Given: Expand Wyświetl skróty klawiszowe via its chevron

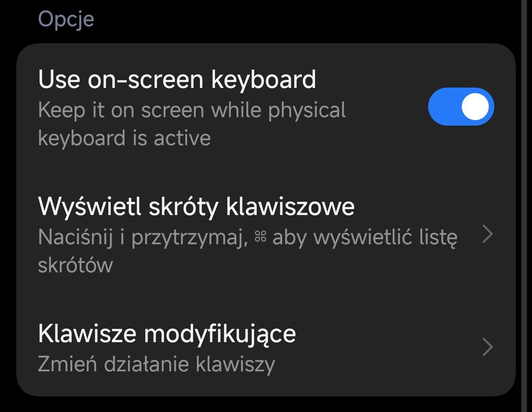Looking at the screenshot, I should coord(488,234).
